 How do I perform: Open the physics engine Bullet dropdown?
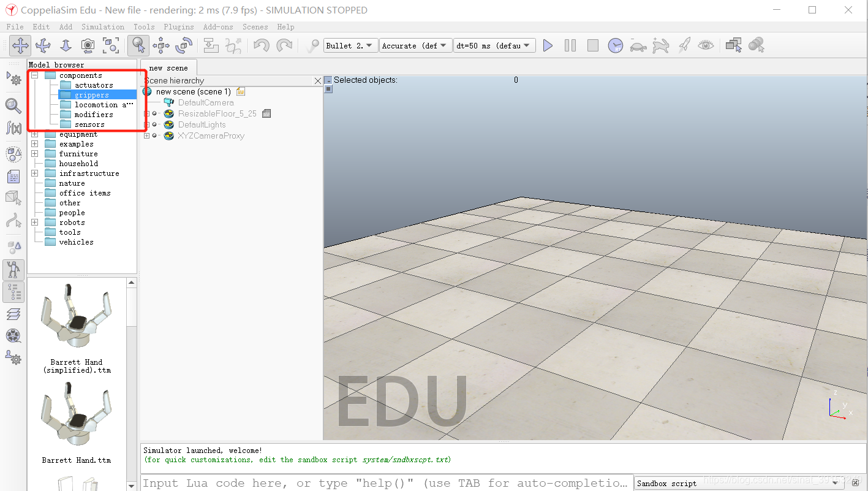pos(350,45)
